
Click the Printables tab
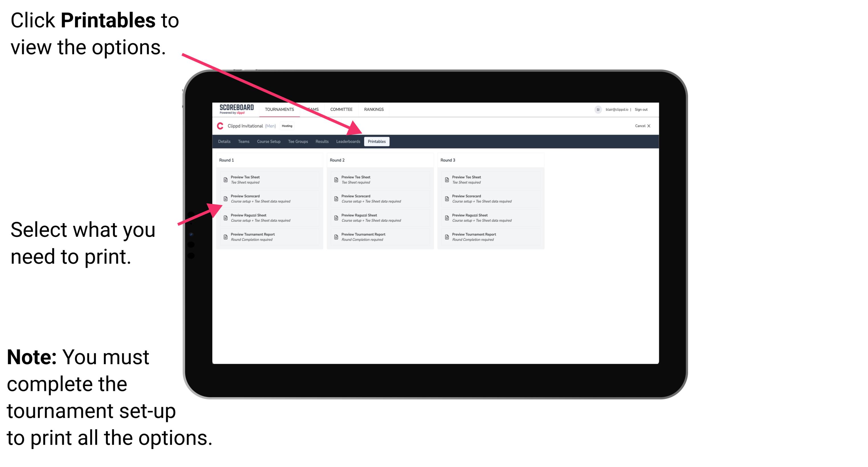tap(376, 142)
